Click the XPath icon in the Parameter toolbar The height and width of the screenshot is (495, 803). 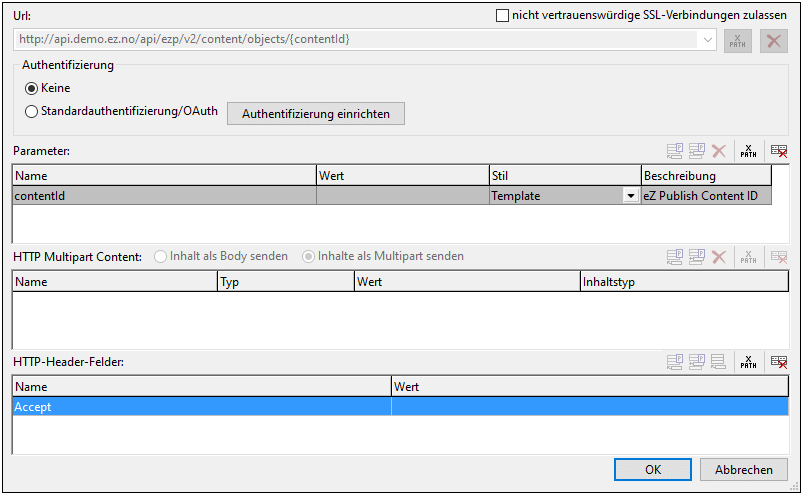747,151
